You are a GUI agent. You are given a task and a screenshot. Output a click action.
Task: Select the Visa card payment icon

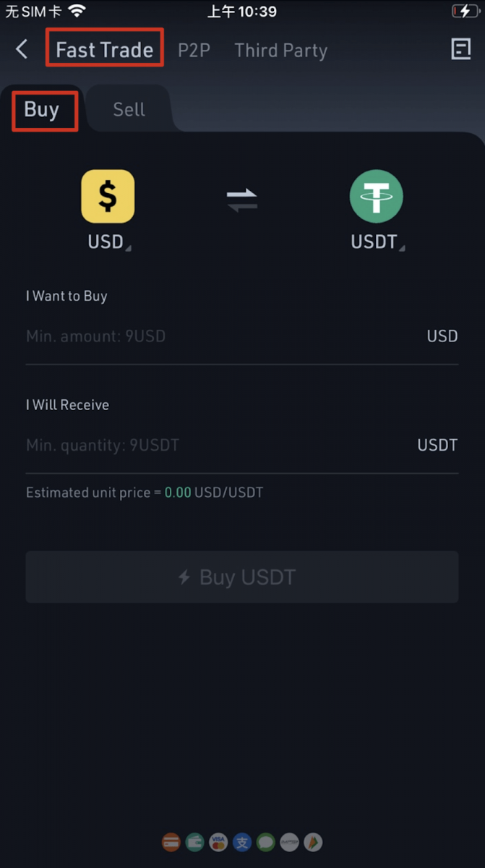click(x=218, y=842)
